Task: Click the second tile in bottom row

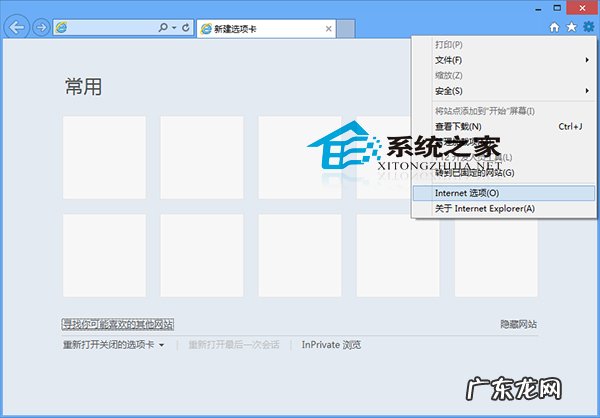Action: [x=202, y=255]
